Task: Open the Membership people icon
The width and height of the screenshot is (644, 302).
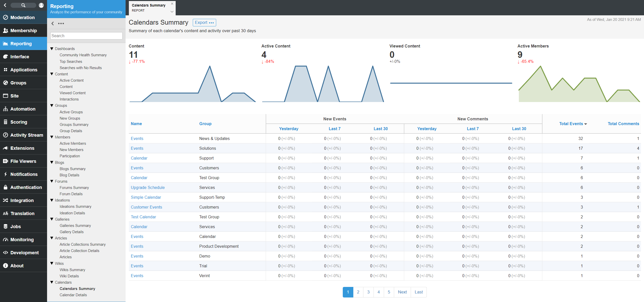Action: point(5,30)
